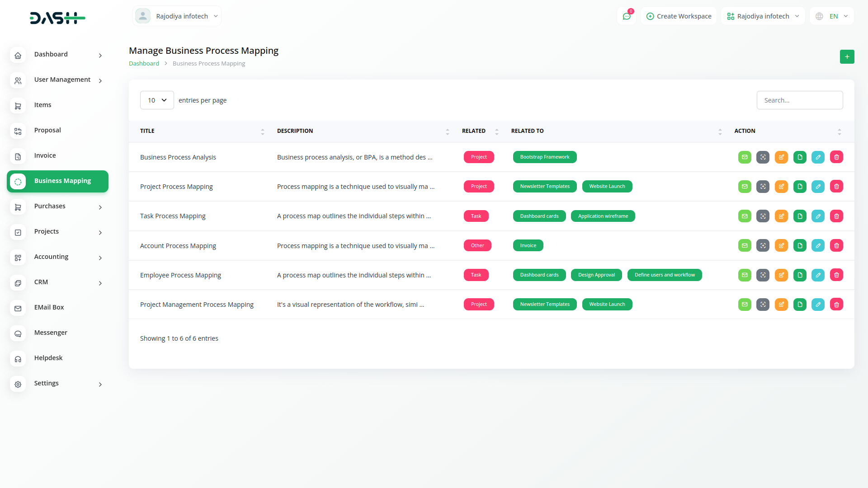Open the Helpdesk sidebar item
This screenshot has height=488, width=868.
[x=48, y=358]
